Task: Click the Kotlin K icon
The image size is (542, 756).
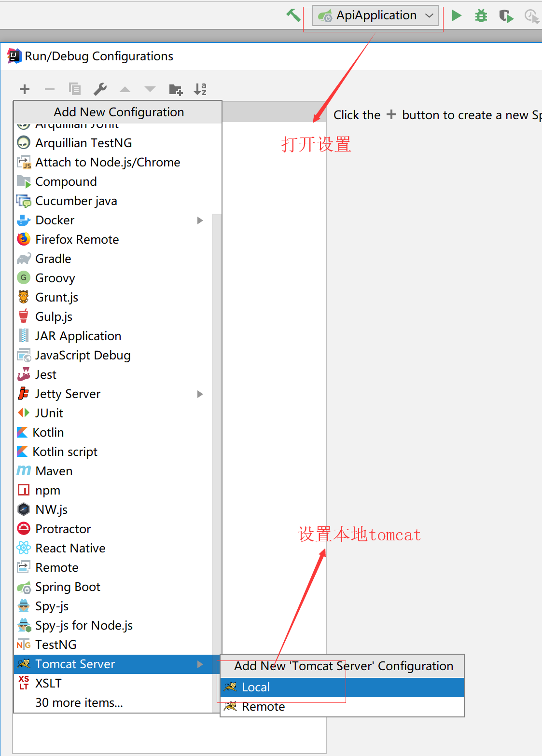Action: [x=22, y=432]
